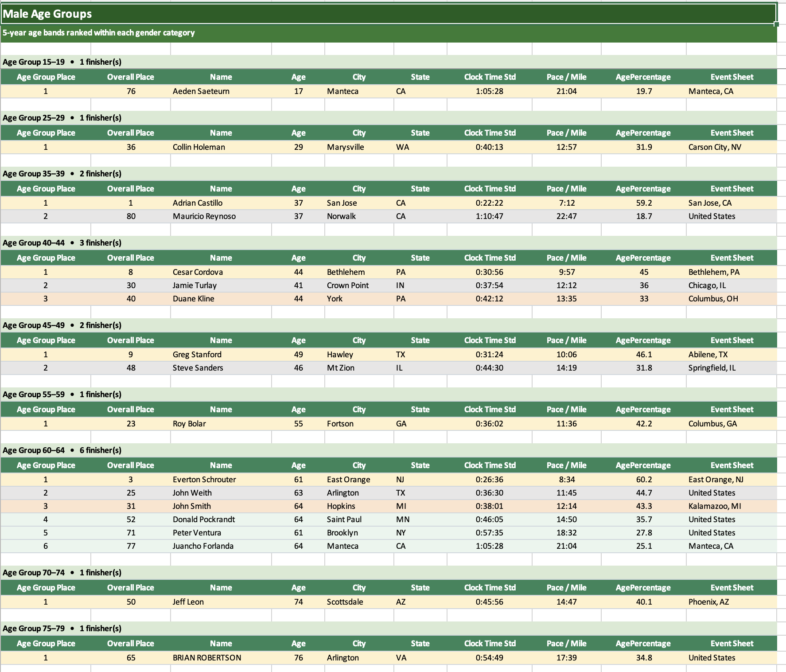786x672 pixels.
Task: Select Mauricio Reynoso's pace cell 22:47
Action: (x=566, y=216)
